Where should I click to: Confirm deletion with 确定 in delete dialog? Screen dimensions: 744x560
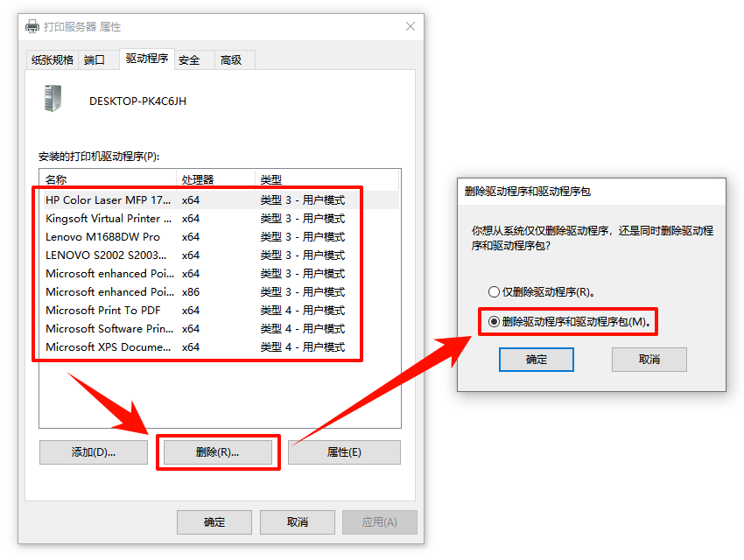tap(537, 360)
